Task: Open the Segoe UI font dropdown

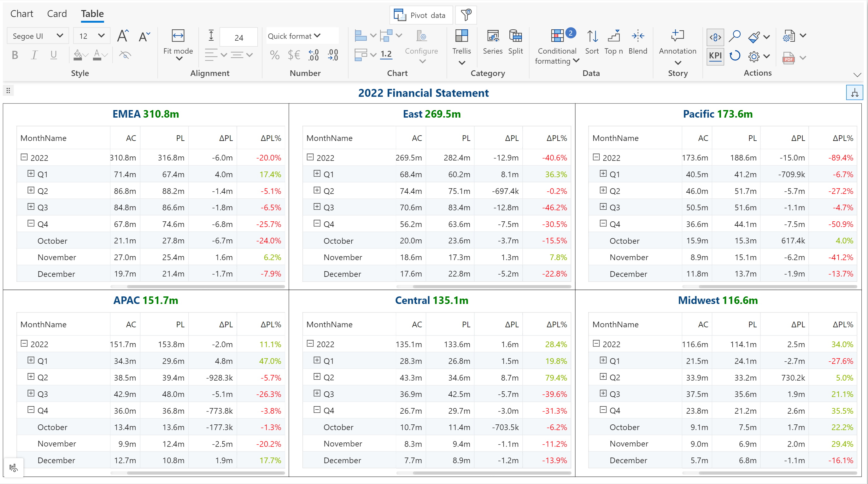Action: click(38, 36)
